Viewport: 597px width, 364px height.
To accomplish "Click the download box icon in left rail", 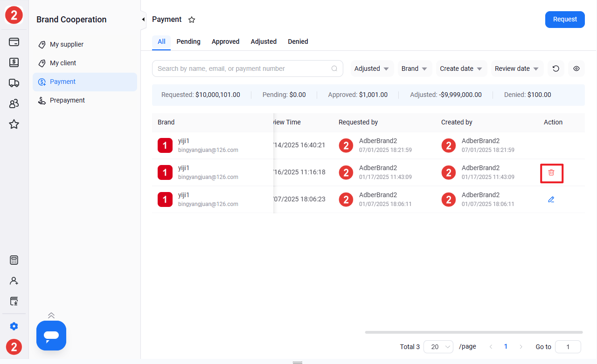I will tap(14, 301).
